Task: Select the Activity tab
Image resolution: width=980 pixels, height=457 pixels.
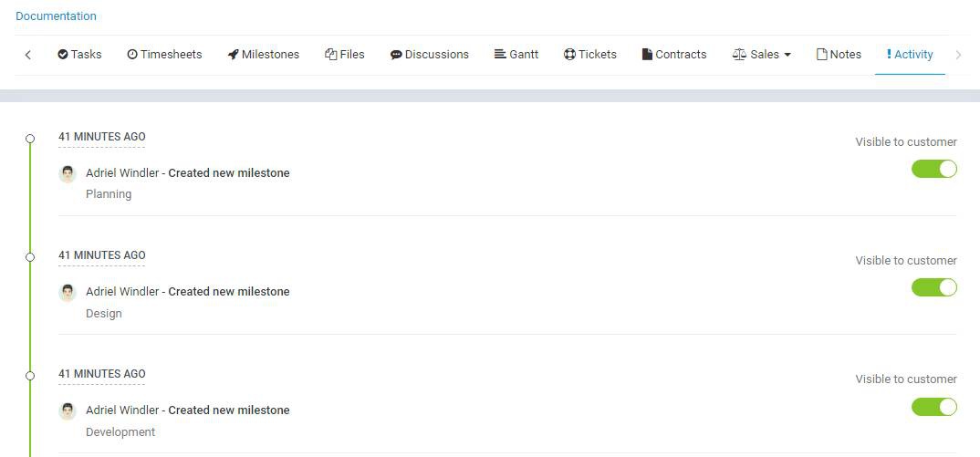Action: tap(910, 55)
